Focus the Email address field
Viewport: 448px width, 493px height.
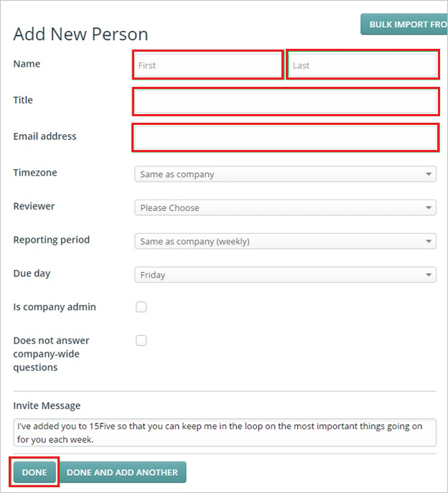(285, 137)
